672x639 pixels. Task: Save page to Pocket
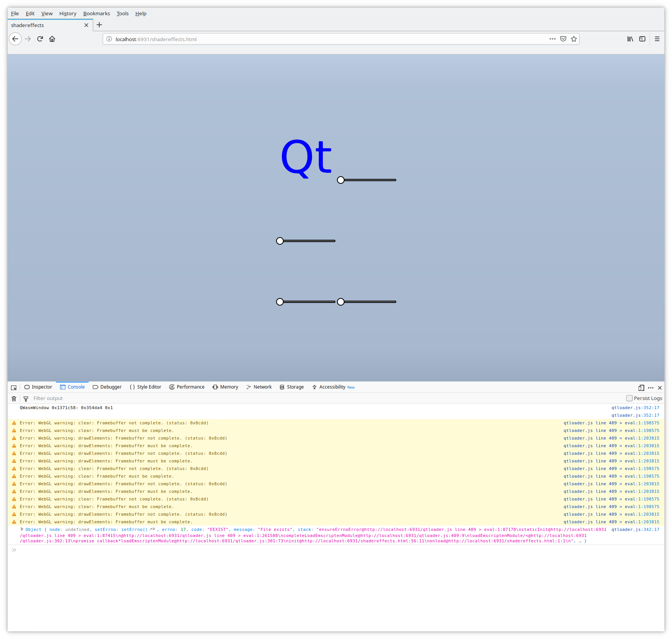(563, 39)
